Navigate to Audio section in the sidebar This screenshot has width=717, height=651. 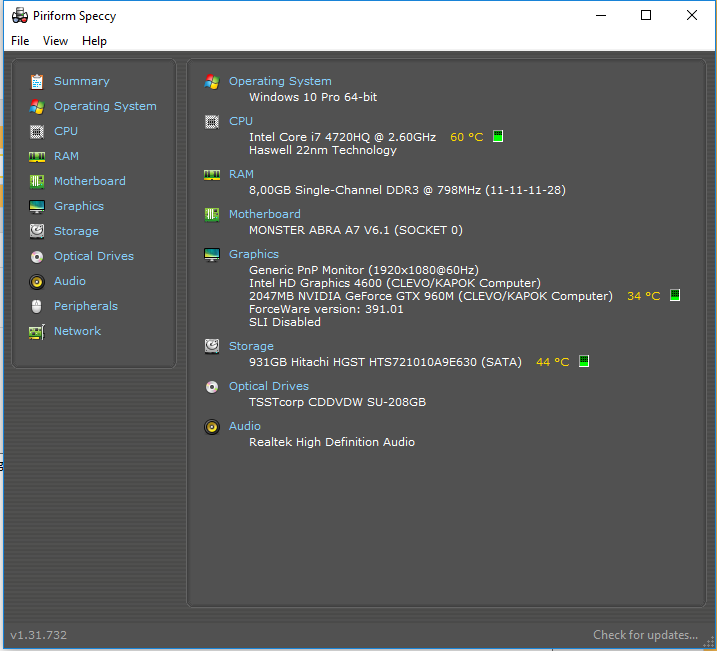tap(70, 281)
